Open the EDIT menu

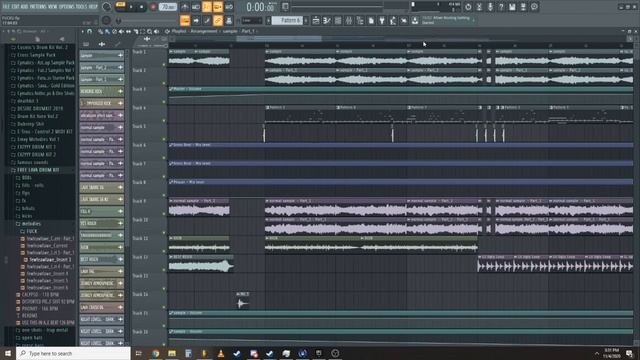coord(15,7)
